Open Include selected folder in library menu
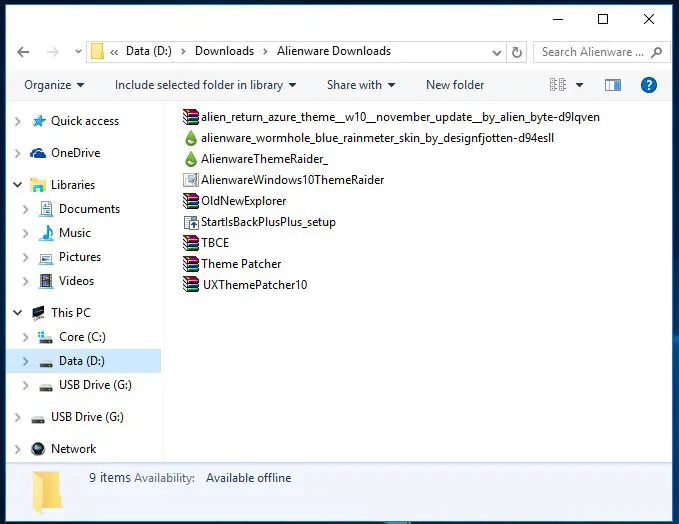The height and width of the screenshot is (524, 679). click(x=206, y=85)
